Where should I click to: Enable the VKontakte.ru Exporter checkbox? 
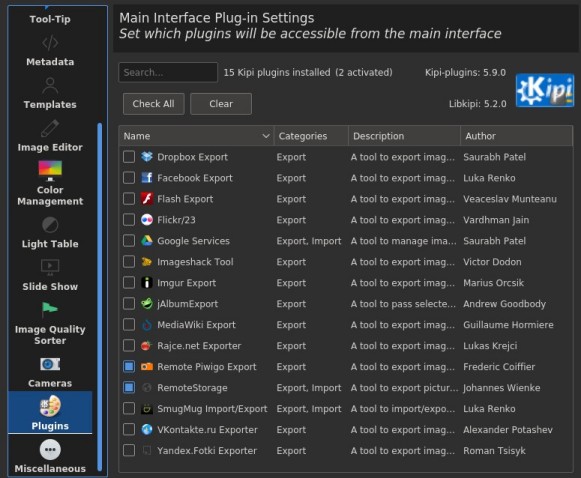click(129, 430)
